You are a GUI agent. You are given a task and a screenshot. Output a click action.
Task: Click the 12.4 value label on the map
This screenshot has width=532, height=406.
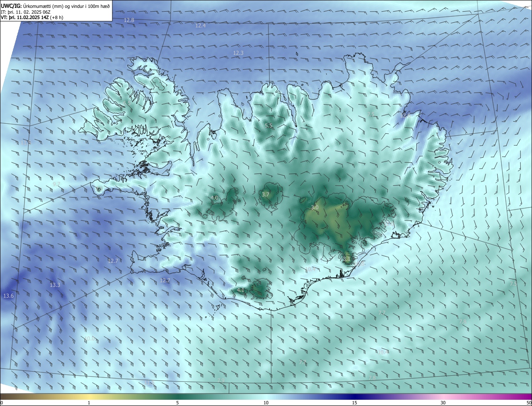pos(201,25)
